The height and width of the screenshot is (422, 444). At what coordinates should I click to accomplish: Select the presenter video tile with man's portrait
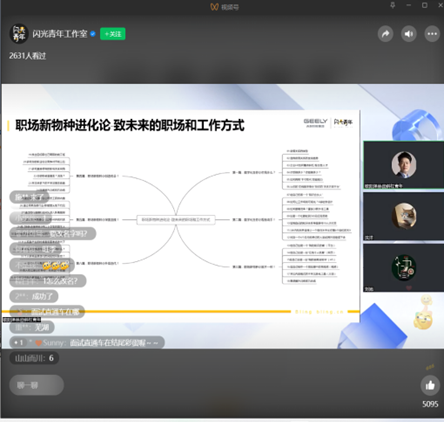403,165
